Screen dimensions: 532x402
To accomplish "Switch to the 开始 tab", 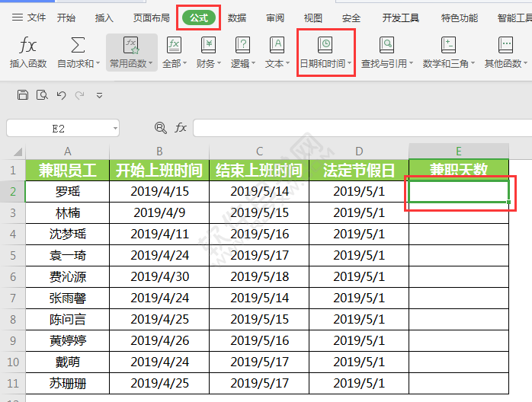I will pos(66,18).
